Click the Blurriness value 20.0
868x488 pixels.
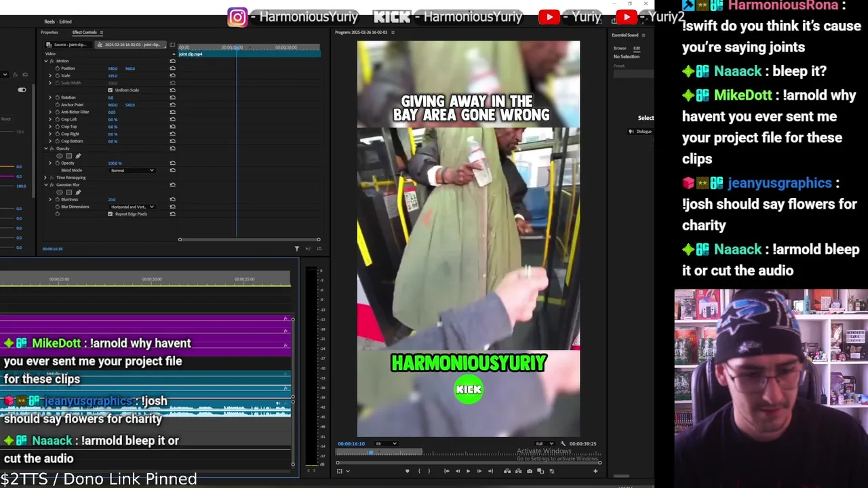[112, 199]
